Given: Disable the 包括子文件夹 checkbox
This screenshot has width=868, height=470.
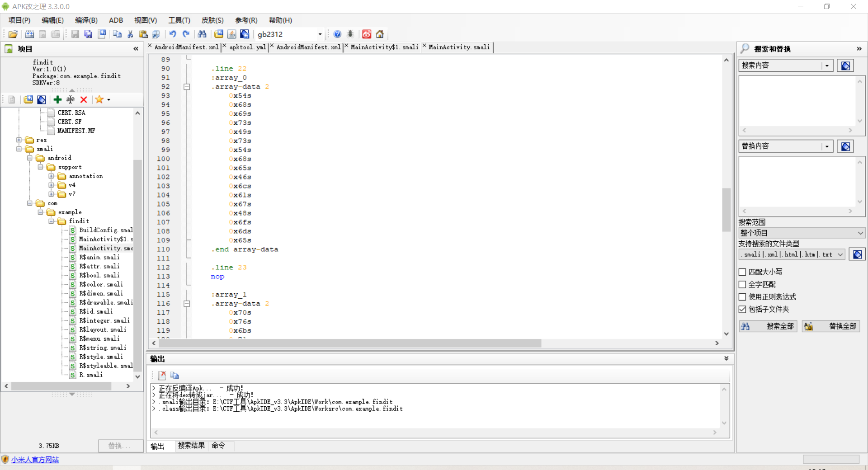Looking at the screenshot, I should pyautogui.click(x=742, y=309).
